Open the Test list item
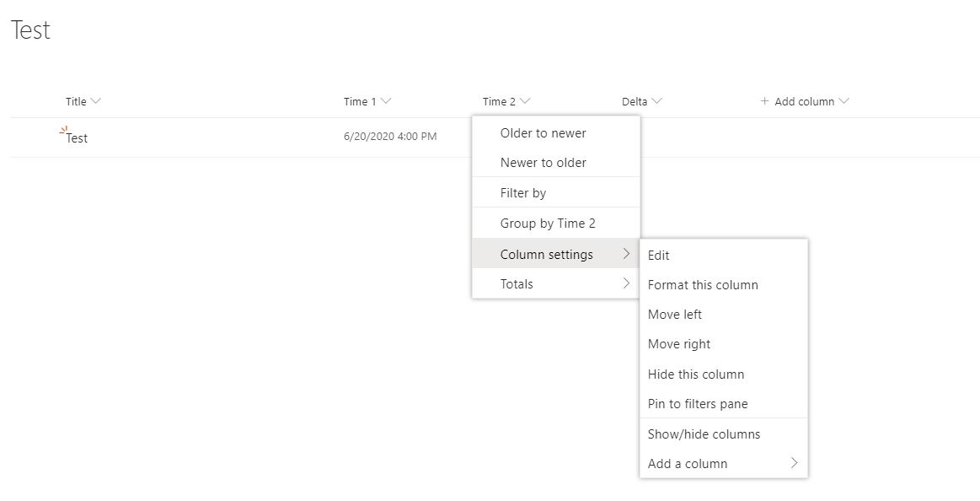The image size is (980, 501). (77, 138)
